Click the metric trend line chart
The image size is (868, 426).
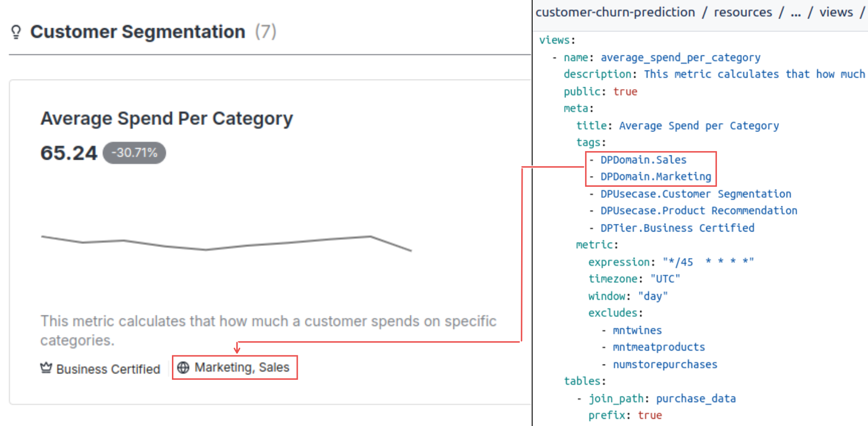226,243
